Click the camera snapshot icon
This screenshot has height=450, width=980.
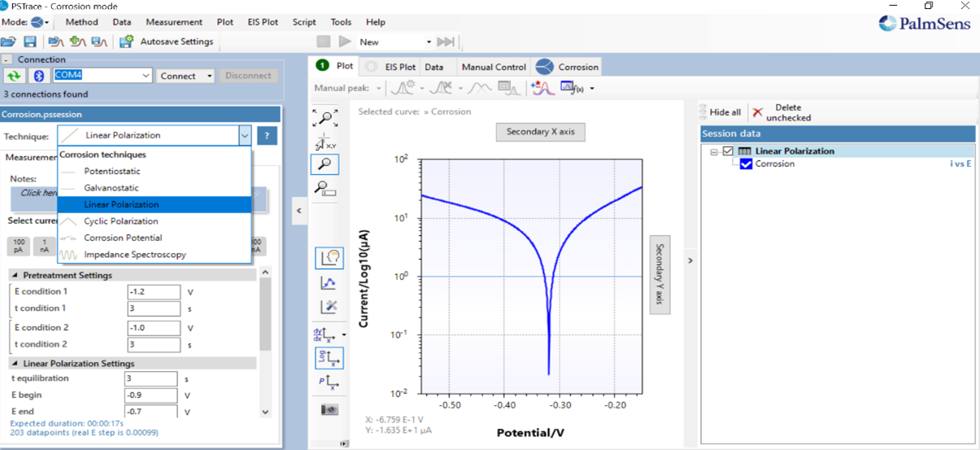[x=329, y=409]
